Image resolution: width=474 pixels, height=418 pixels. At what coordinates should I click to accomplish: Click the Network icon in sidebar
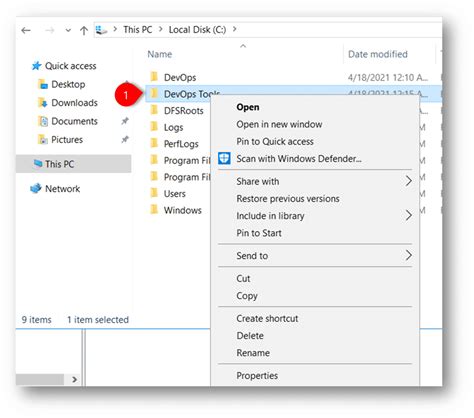(x=36, y=188)
